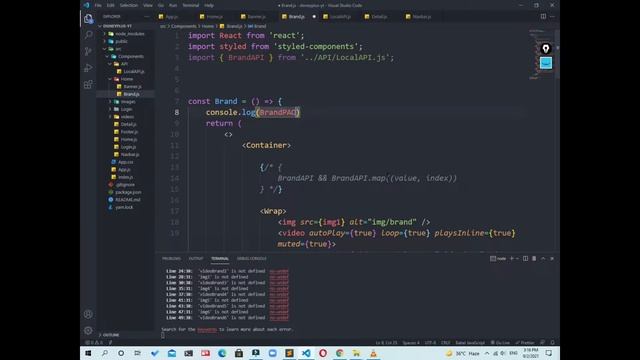This screenshot has height=360, width=640.
Task: Open the Search view in the activity bar
Action: coord(88,35)
